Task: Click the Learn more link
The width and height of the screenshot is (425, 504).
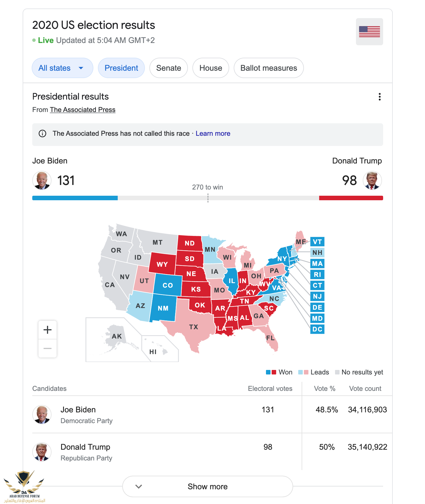Action: pyautogui.click(x=213, y=133)
